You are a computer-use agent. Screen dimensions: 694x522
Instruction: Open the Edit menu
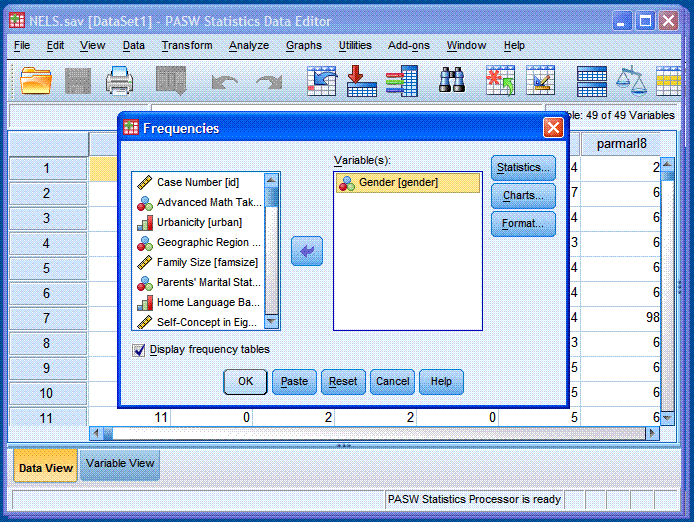[55, 46]
